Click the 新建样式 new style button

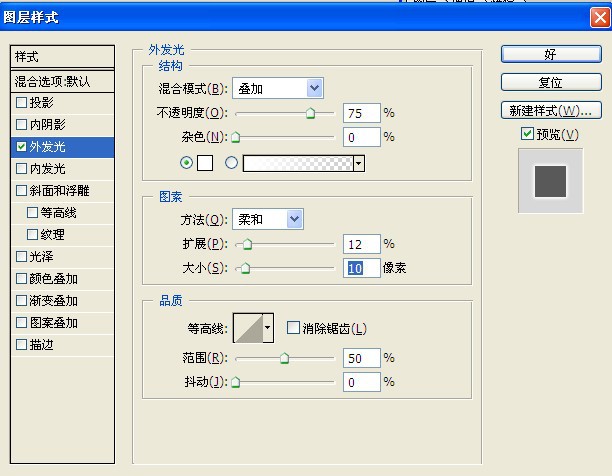(551, 110)
